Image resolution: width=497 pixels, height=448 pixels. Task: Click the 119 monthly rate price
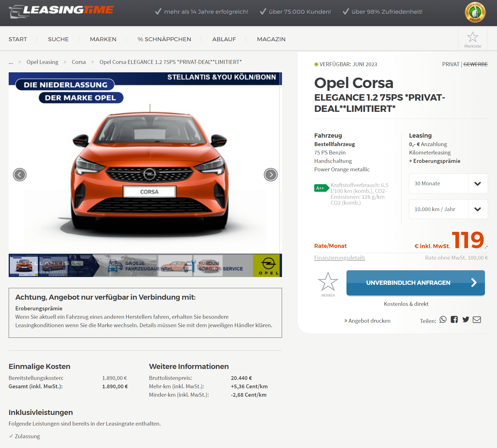[x=468, y=240]
